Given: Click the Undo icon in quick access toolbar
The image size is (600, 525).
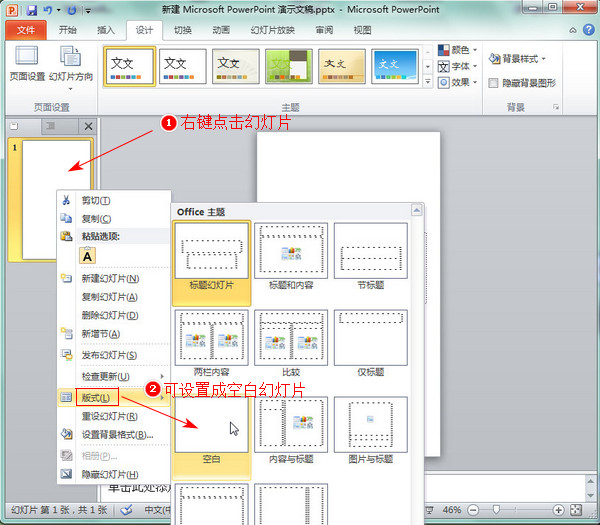Looking at the screenshot, I should tap(48, 10).
